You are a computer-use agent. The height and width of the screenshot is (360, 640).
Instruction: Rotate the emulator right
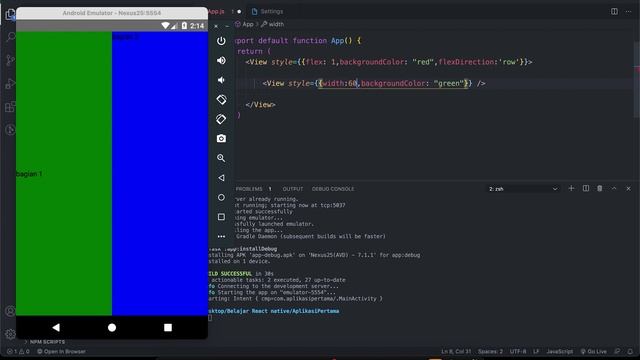click(x=221, y=119)
